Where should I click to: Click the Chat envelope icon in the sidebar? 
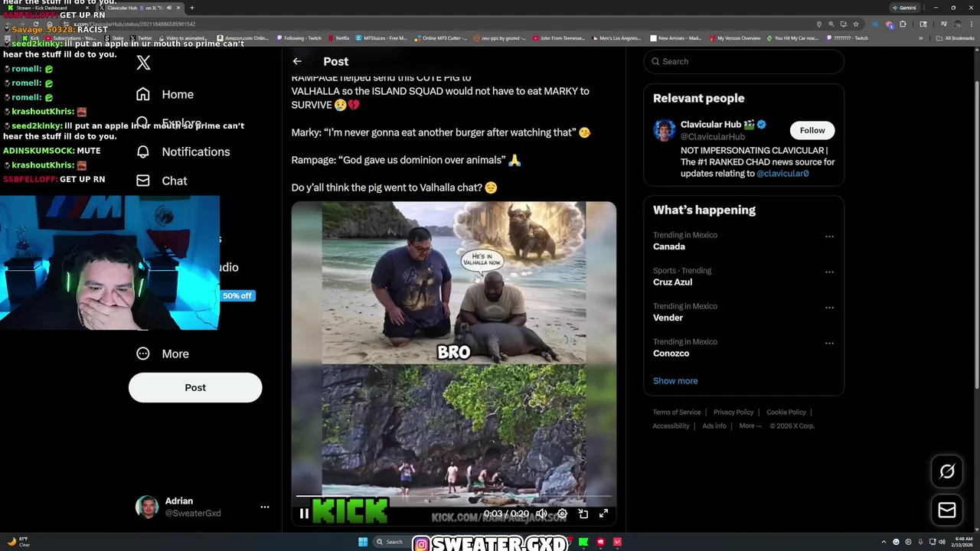tap(143, 181)
